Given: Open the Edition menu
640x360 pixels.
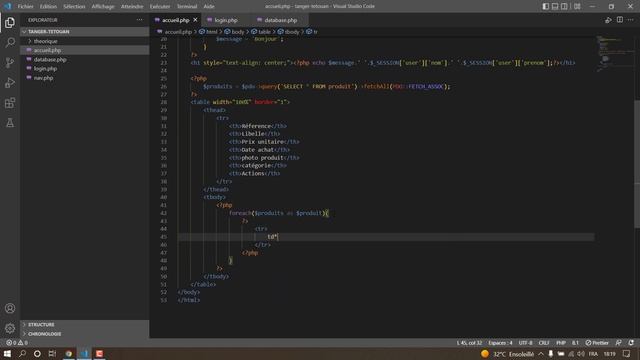Looking at the screenshot, I should point(48,6).
